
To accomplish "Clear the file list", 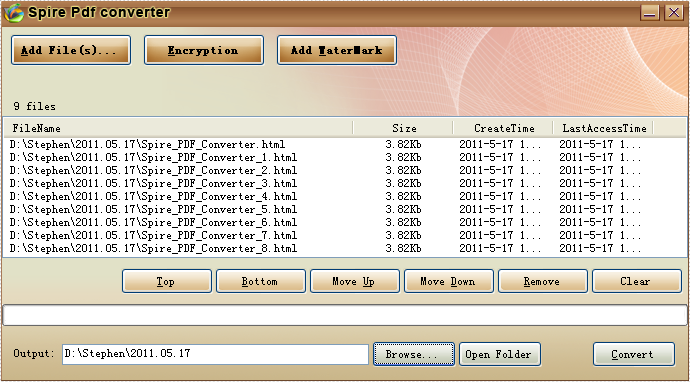I will pos(637,281).
